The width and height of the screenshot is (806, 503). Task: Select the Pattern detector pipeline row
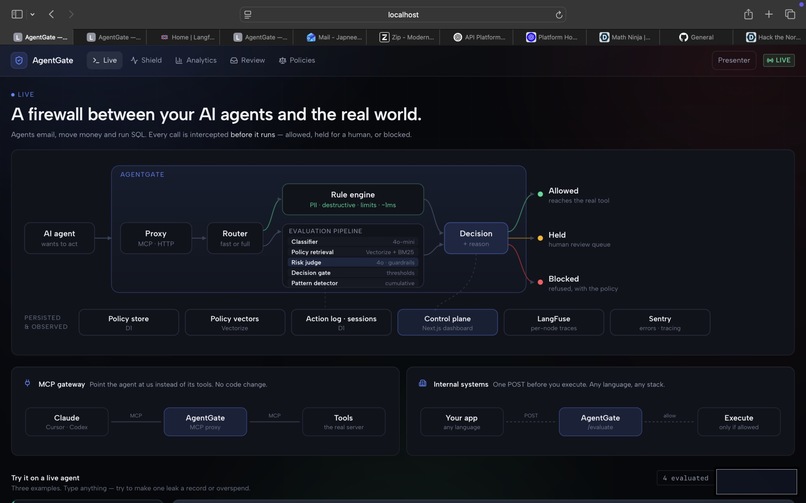353,283
